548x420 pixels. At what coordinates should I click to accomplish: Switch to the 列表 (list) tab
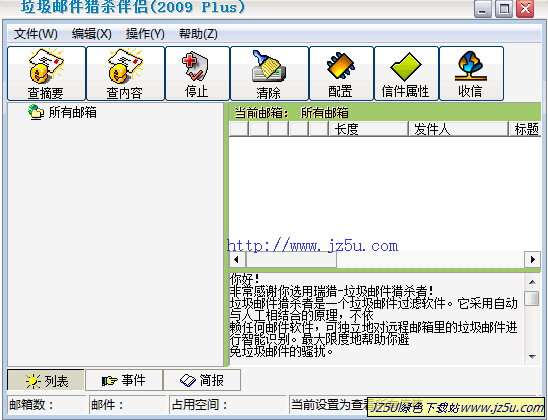click(46, 380)
